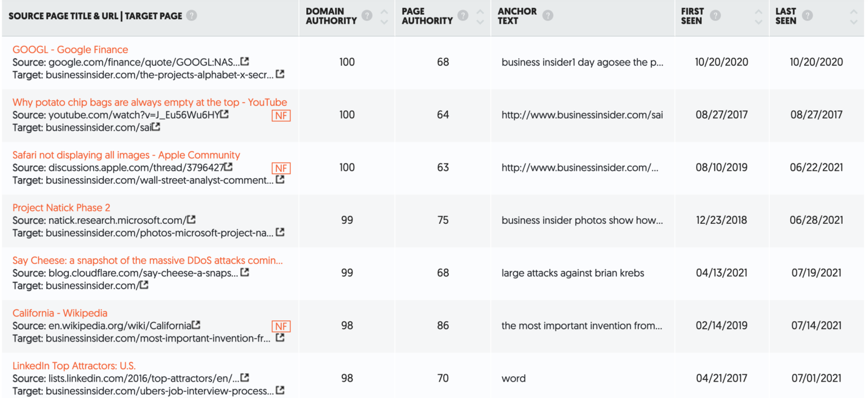Open the Anchor Text help tooltip icon
This screenshot has height=398, width=868.
point(547,16)
